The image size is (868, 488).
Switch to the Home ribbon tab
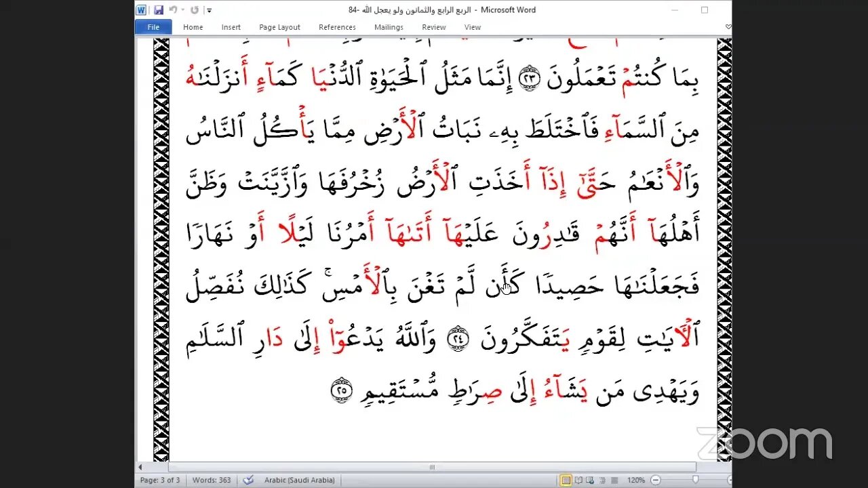click(193, 27)
